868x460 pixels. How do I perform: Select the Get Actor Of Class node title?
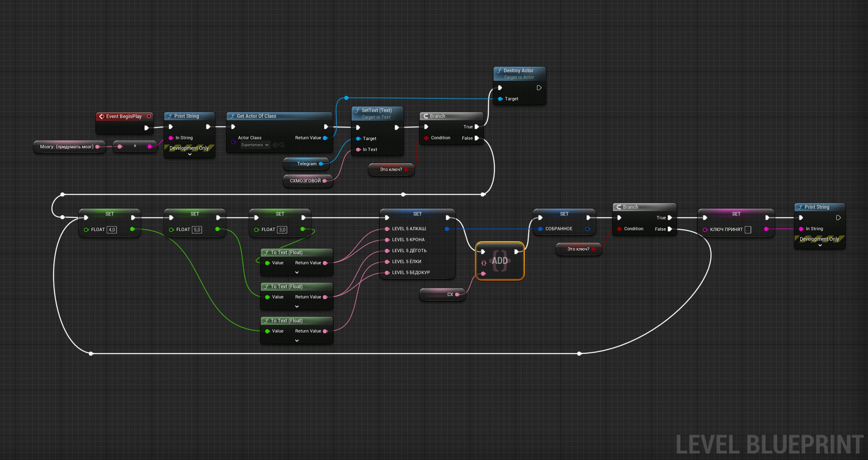click(x=256, y=116)
